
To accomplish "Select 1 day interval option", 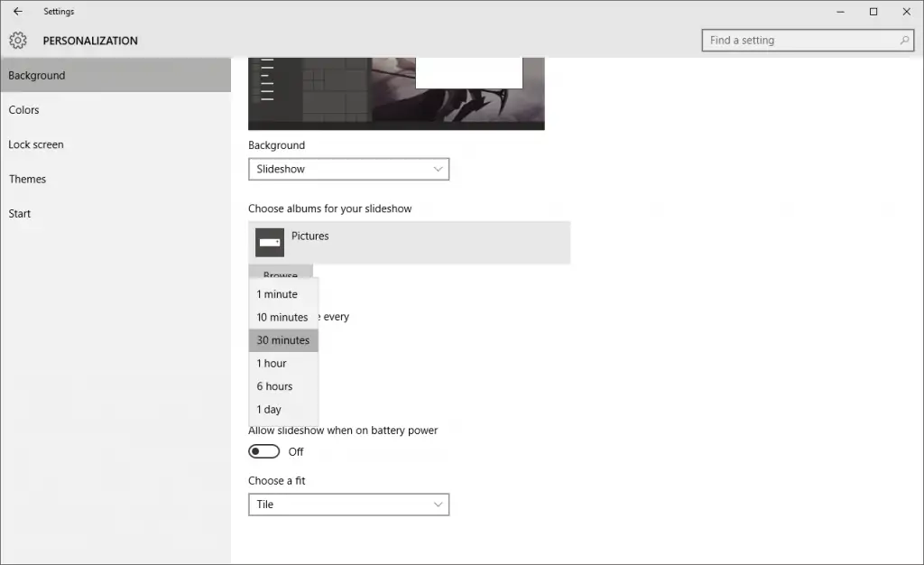I will pos(283,409).
